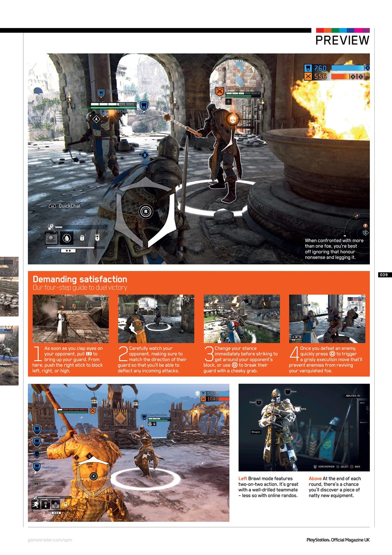Click the blue emblem beside ThatGuyTean player name

pos(37,467)
